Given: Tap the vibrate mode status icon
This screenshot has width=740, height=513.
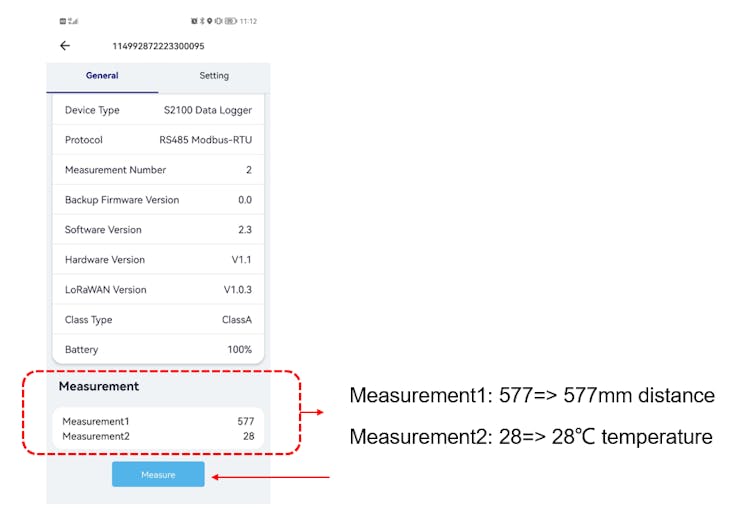Looking at the screenshot, I should pos(218,21).
